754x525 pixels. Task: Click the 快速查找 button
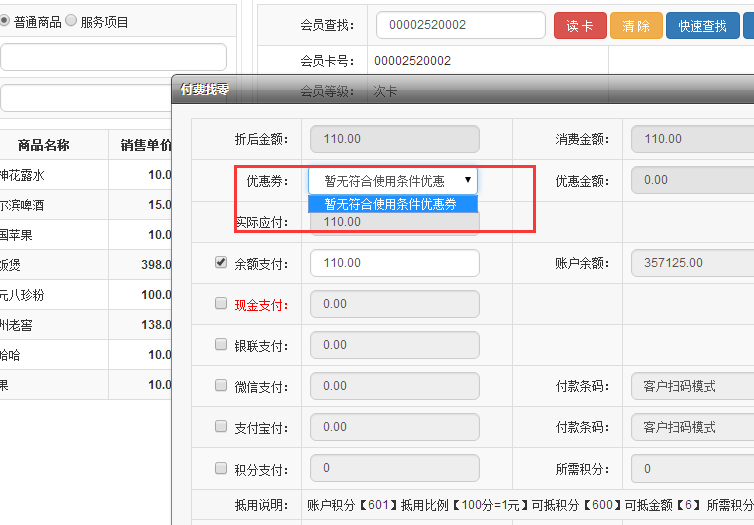tap(702, 26)
